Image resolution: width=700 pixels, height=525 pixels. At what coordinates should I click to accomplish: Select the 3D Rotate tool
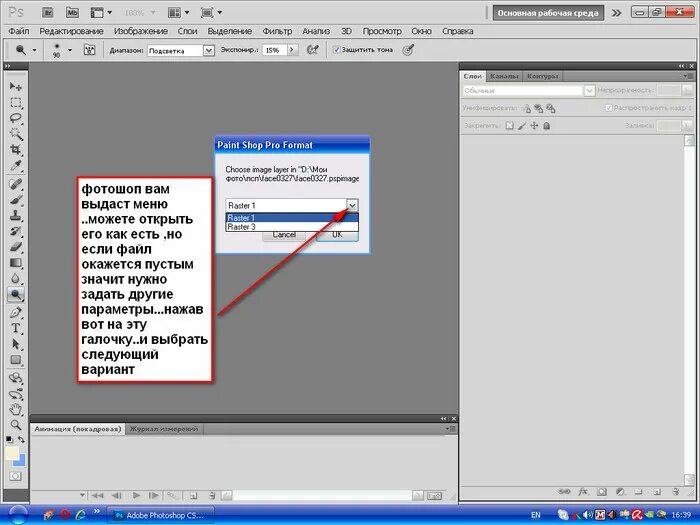coord(16,379)
